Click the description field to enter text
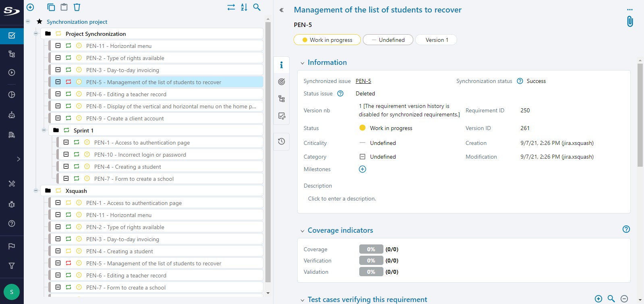Viewport: 644px width, 304px height. pyautogui.click(x=342, y=199)
